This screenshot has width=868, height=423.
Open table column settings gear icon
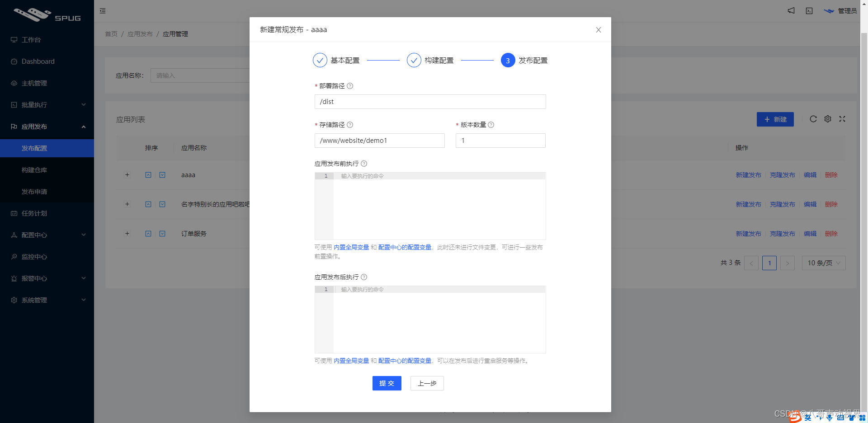828,119
